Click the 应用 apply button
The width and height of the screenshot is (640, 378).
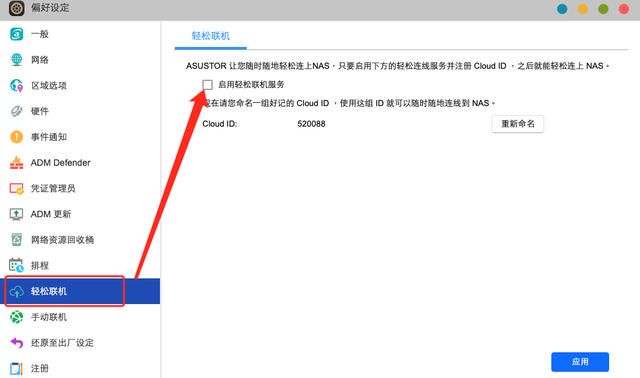pos(580,362)
